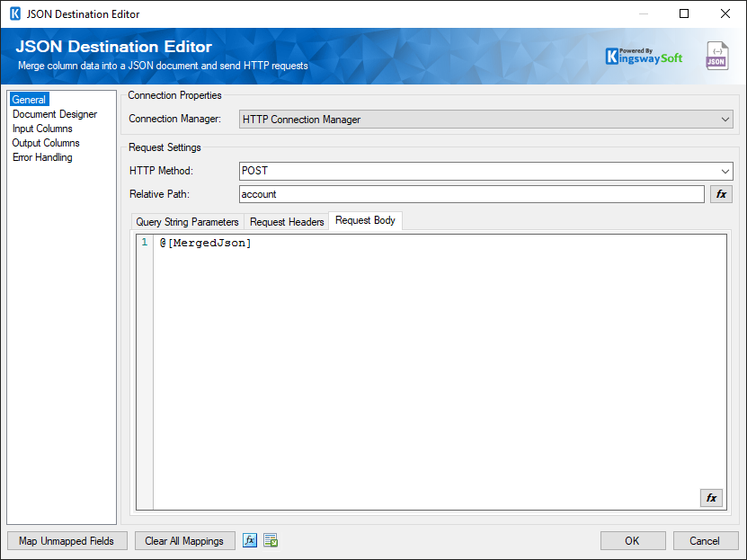Screen dimensions: 747x560
Task: Click the export-mappings-to-Excel icon at the bottom
Action: (270, 540)
